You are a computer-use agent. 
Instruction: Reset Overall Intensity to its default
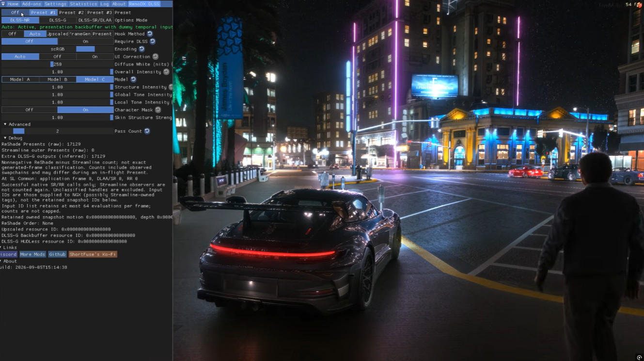point(166,72)
